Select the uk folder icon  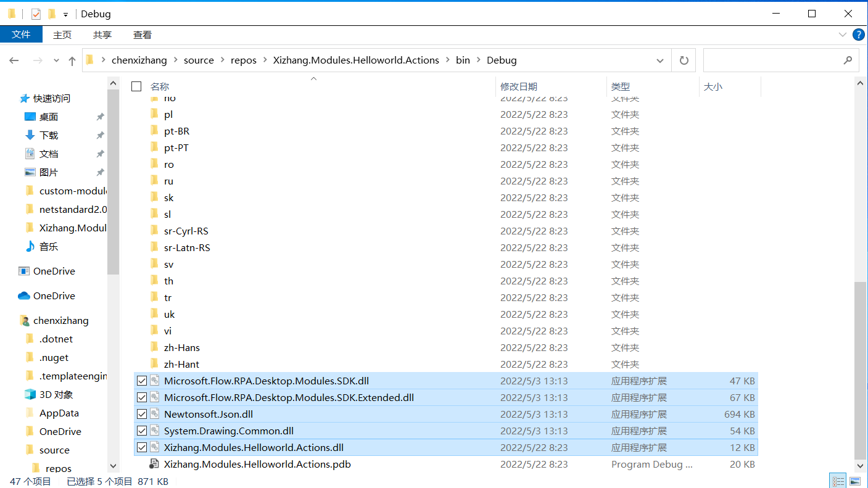154,314
